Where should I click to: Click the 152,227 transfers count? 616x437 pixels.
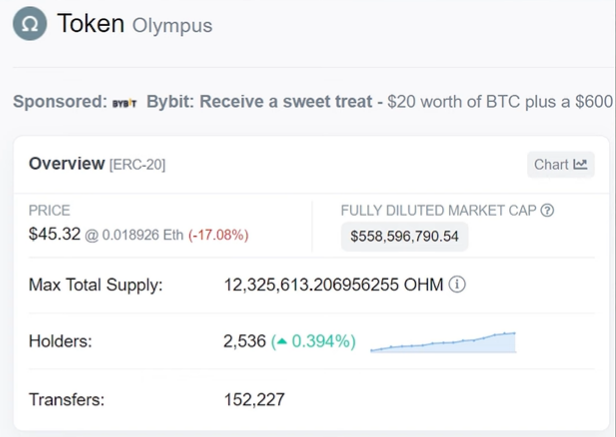(254, 400)
